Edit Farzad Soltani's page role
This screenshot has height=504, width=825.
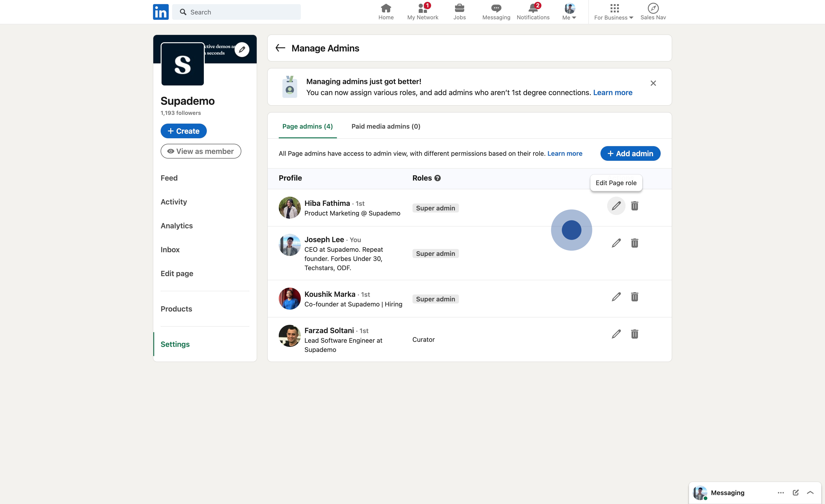click(x=616, y=334)
